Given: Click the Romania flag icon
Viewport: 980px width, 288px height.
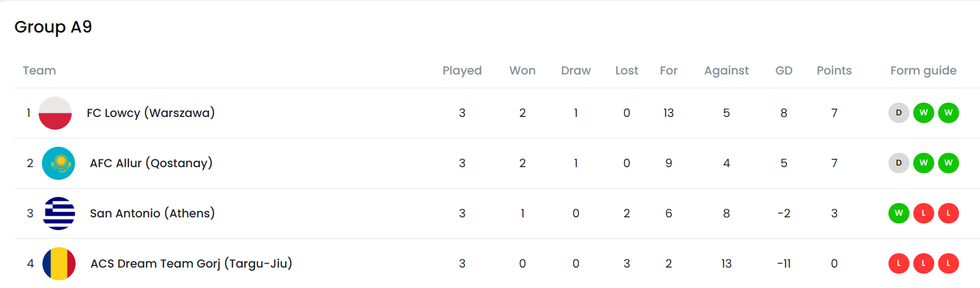Looking at the screenshot, I should (x=59, y=264).
